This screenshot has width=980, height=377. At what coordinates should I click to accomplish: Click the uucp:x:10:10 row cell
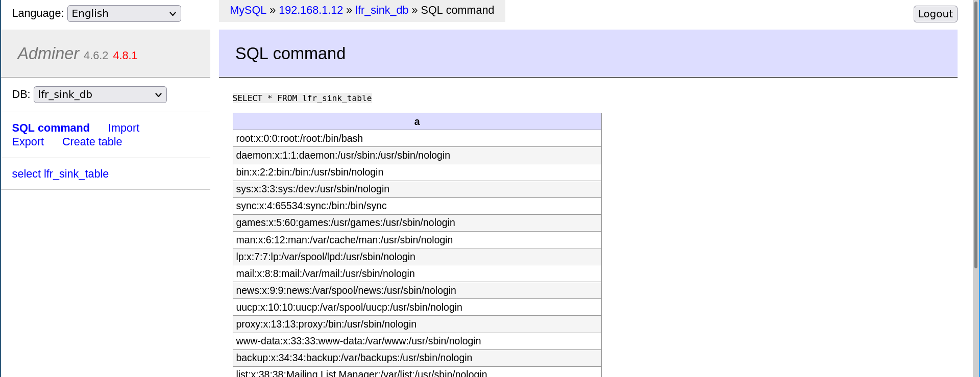[417, 307]
